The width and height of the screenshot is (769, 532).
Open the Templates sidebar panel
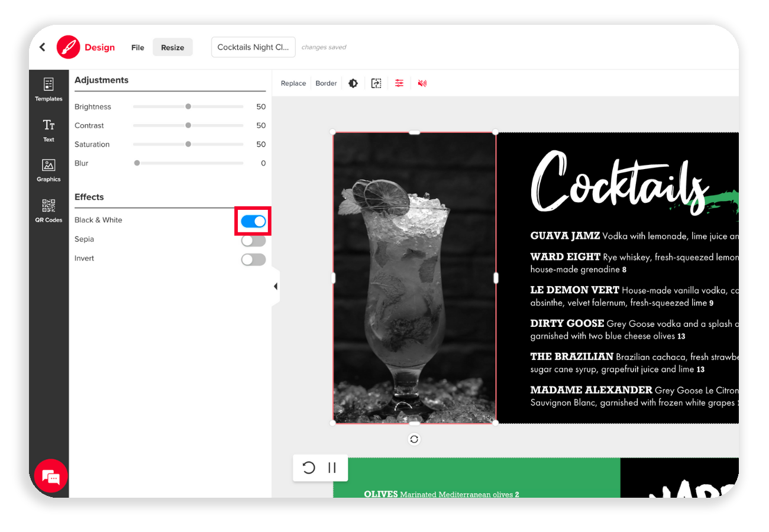[x=49, y=89]
